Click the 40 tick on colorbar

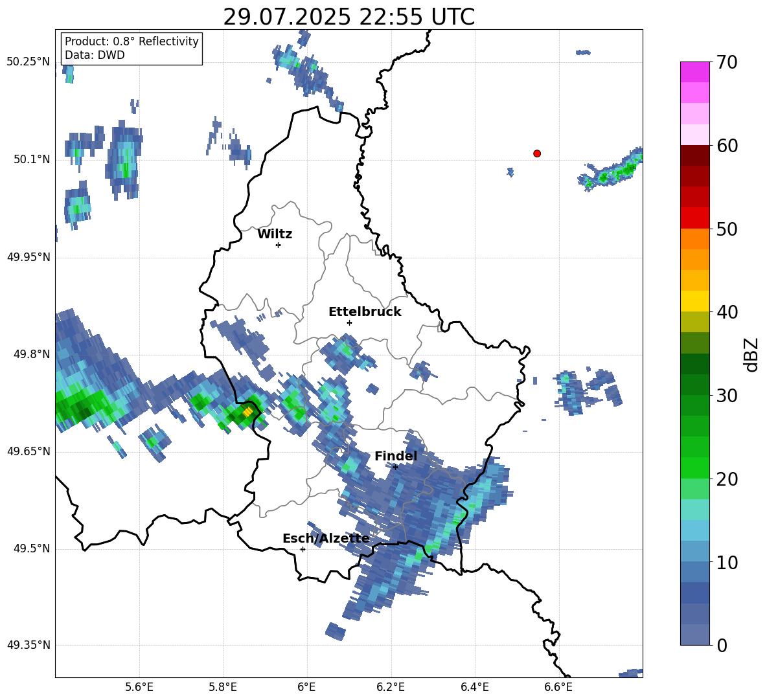(x=727, y=312)
